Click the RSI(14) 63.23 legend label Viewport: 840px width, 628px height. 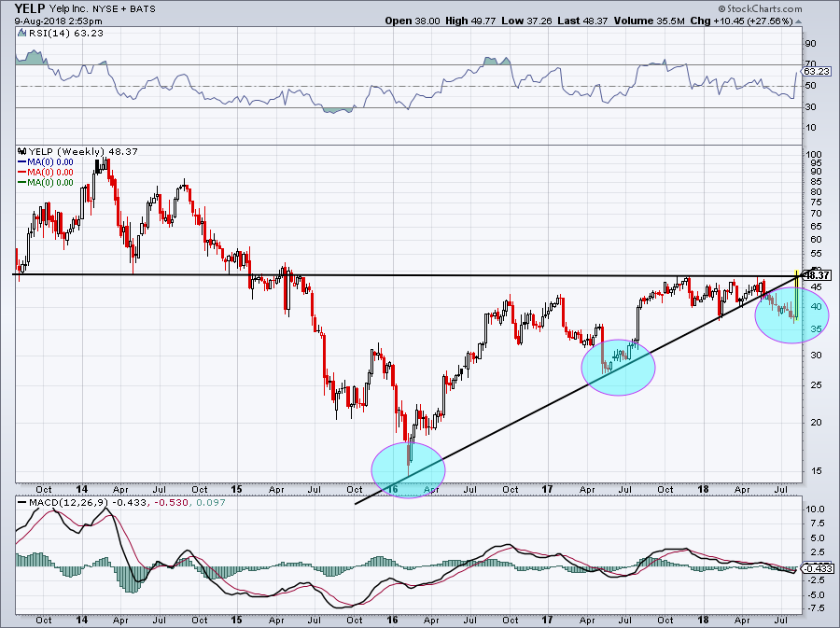[65, 34]
